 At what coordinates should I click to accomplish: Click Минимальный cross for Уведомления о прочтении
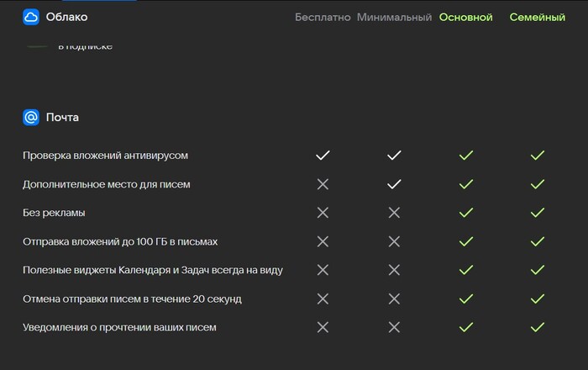[x=394, y=328]
